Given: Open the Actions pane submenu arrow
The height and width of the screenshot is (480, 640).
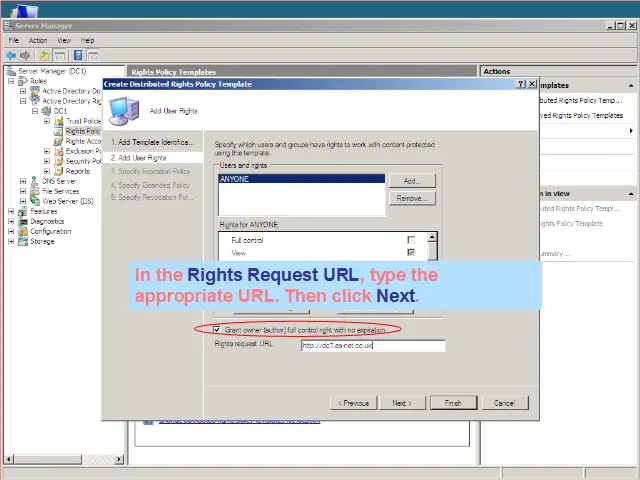Looking at the screenshot, I should tap(631, 131).
